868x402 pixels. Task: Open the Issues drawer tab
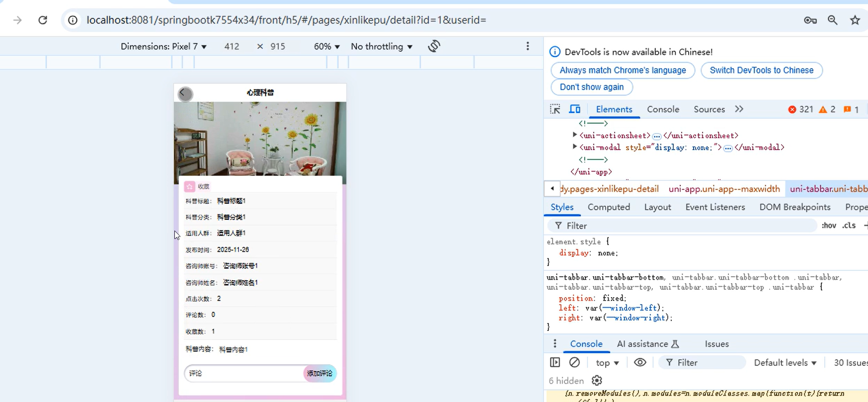716,344
